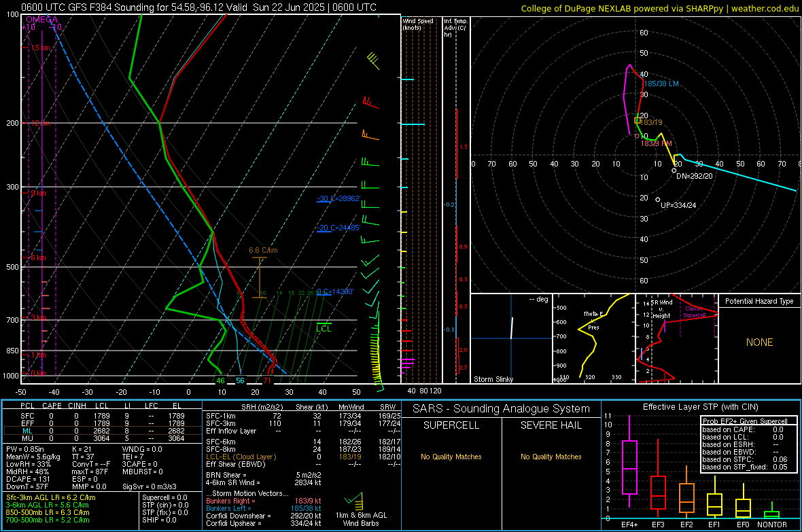Click the 'Storm Slinky' panel label
The width and height of the screenshot is (802, 532).
pyautogui.click(x=493, y=379)
